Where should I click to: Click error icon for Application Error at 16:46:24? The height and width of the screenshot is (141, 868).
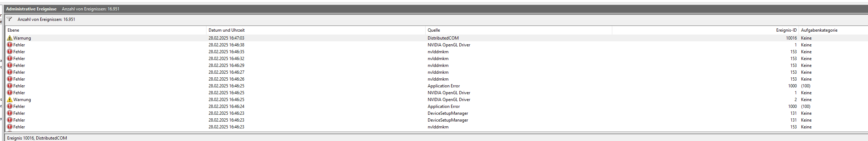pyautogui.click(x=10, y=106)
